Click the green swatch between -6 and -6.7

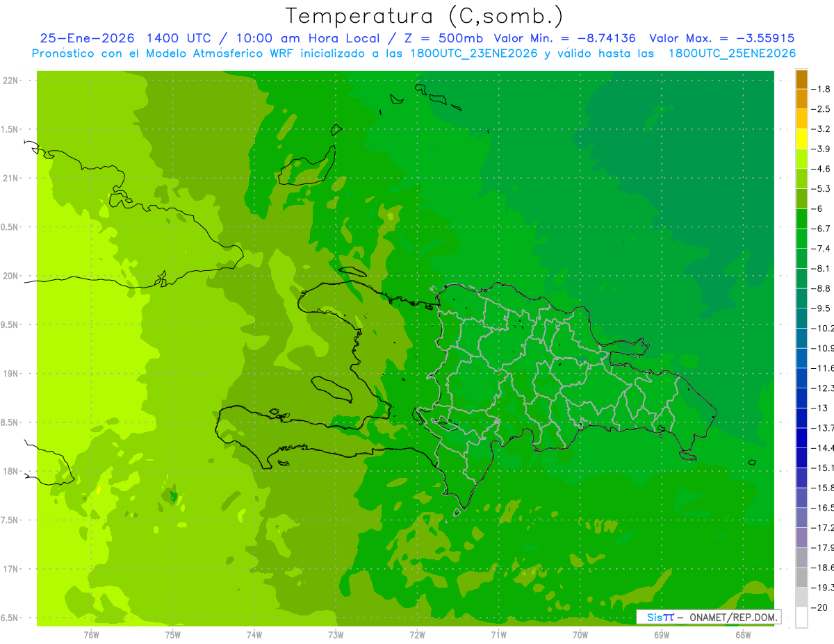pyautogui.click(x=801, y=219)
